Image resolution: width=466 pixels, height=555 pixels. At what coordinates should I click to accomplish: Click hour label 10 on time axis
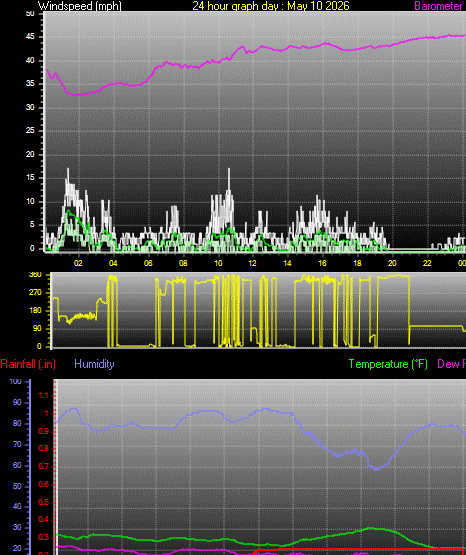pyautogui.click(x=218, y=263)
